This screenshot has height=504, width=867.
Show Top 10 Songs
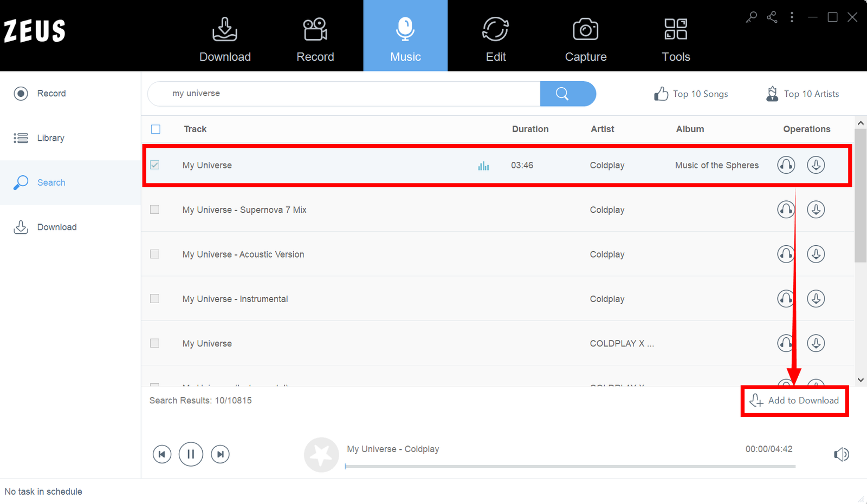point(691,94)
